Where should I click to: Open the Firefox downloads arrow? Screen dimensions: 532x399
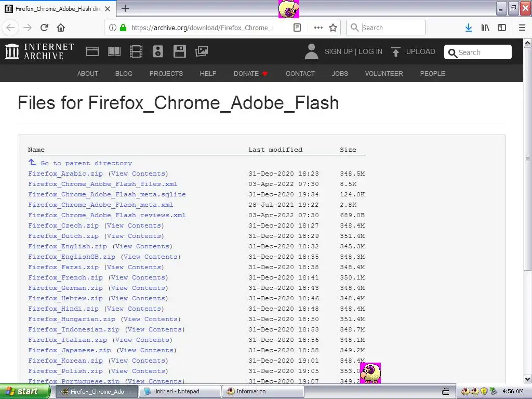(x=469, y=28)
